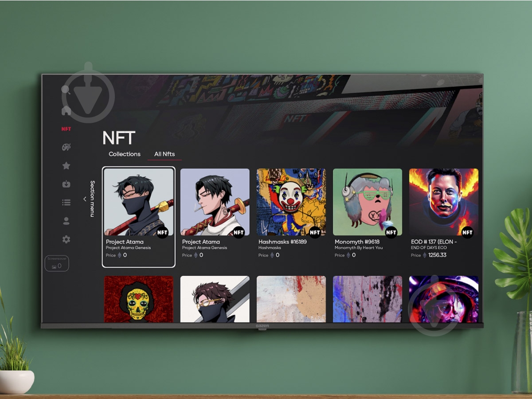Switch to the Collections tab

click(x=125, y=154)
